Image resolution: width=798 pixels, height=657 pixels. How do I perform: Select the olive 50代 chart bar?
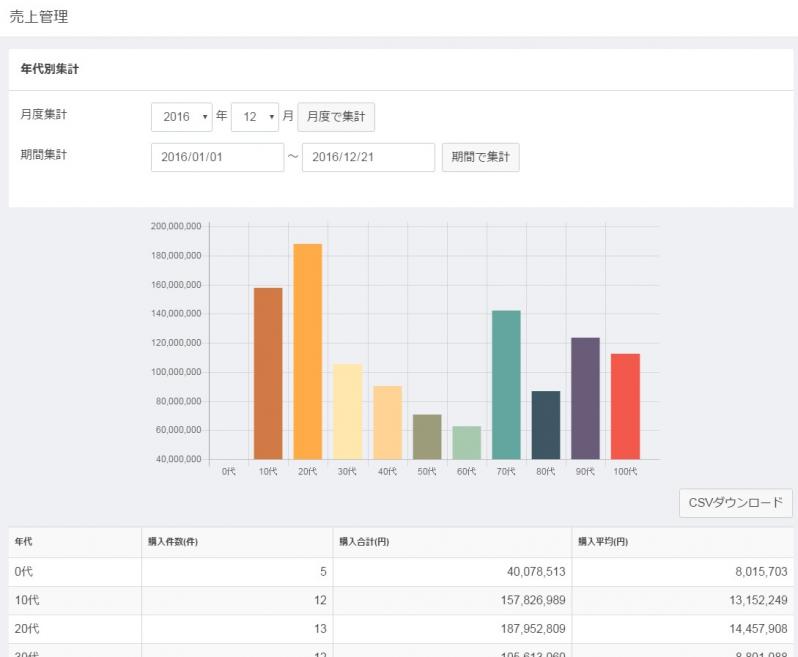(x=427, y=436)
